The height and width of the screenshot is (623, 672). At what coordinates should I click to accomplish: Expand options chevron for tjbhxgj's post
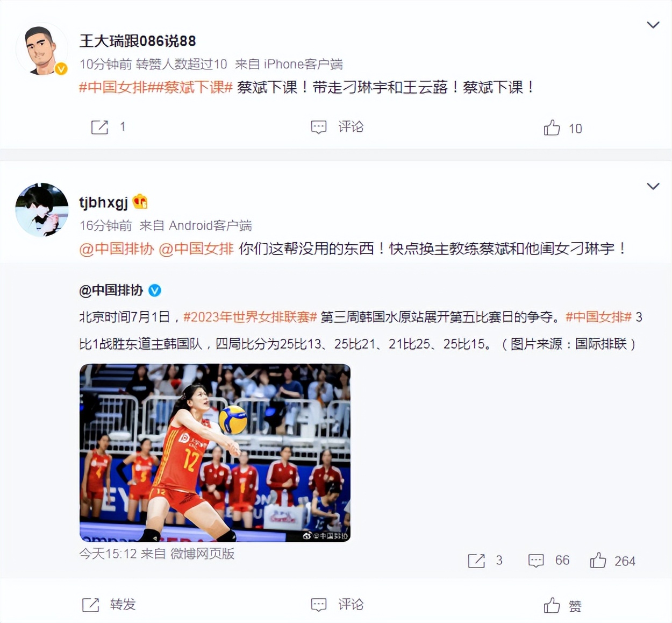pos(653,186)
